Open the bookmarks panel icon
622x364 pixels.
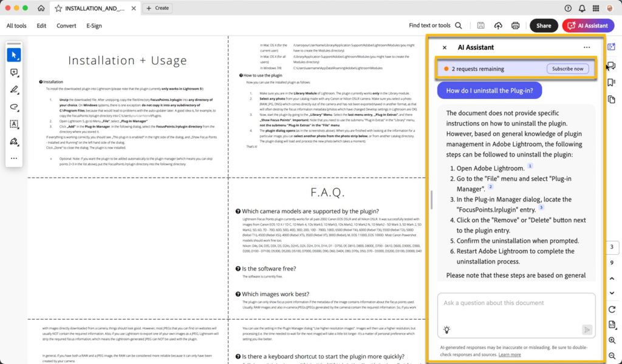click(611, 83)
